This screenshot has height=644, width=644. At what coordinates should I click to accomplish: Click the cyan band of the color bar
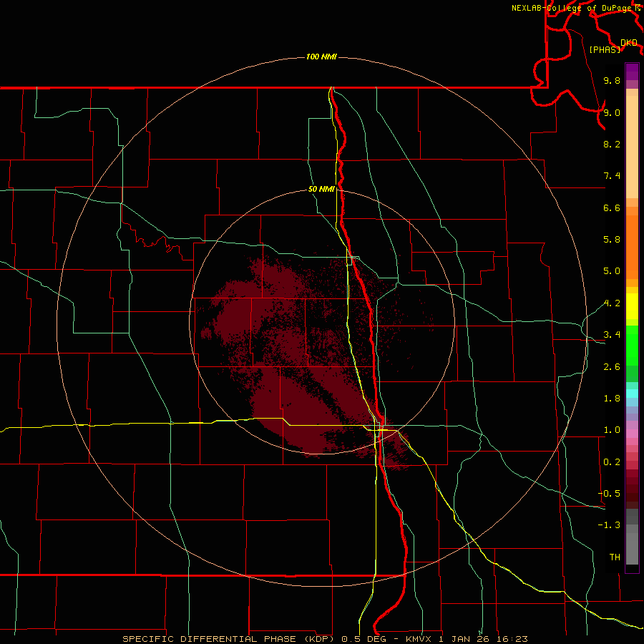(632, 394)
